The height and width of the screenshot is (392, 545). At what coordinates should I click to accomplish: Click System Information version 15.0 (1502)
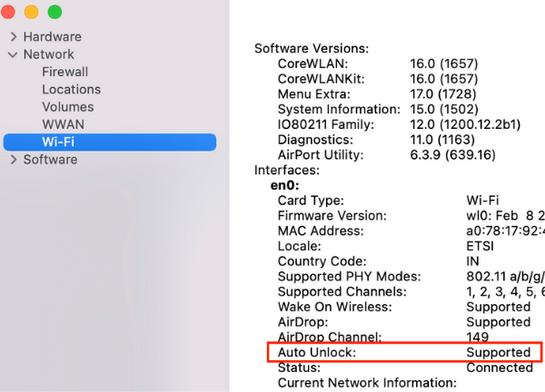[444, 110]
